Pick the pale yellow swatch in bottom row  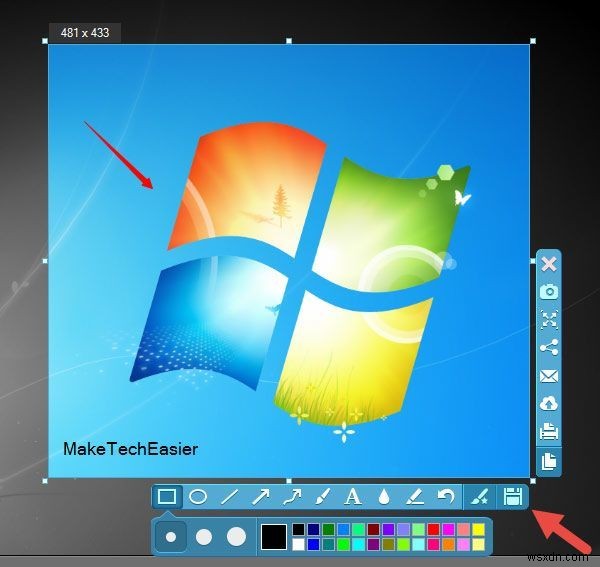[x=478, y=544]
